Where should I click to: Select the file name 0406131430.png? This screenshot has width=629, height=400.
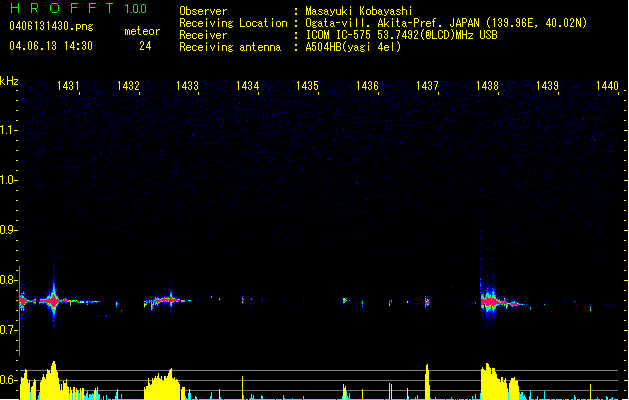[51, 26]
